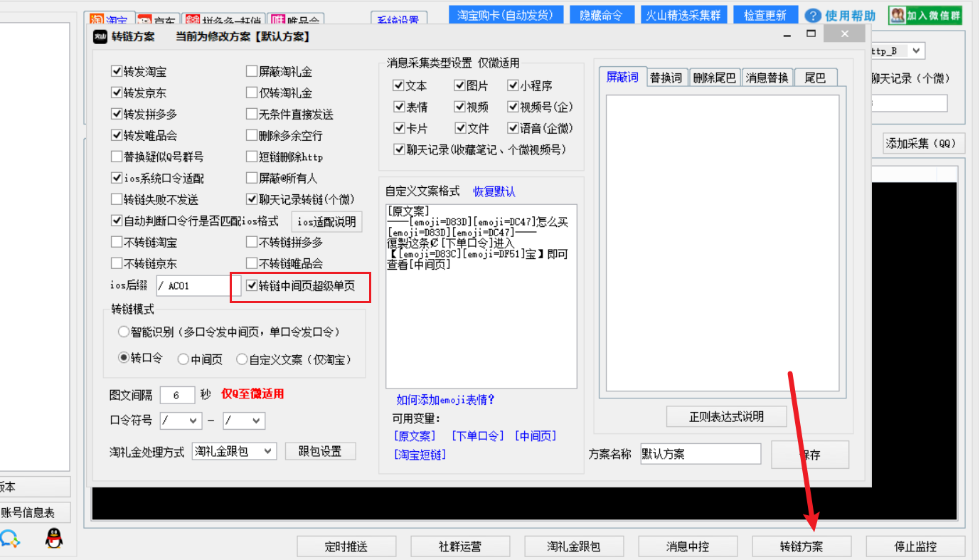Image resolution: width=980 pixels, height=560 pixels.
Task: Click 跟包设置 button
Action: 320,451
